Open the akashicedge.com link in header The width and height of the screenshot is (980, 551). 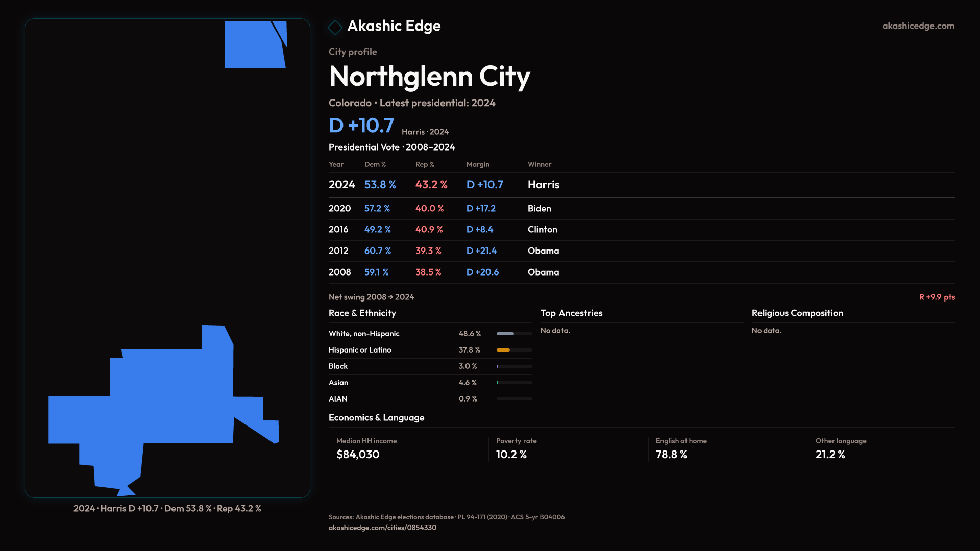click(x=918, y=26)
